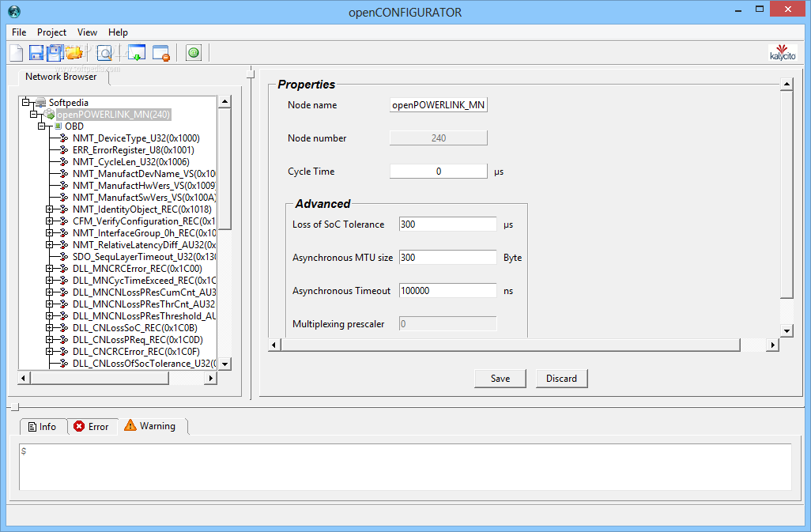The height and width of the screenshot is (532, 811).
Task: Click the double floppy save-as icon
Action: [55, 53]
